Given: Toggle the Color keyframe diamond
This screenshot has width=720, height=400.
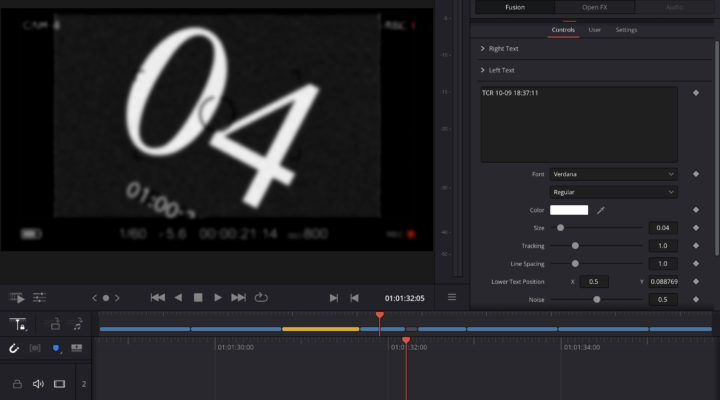Looking at the screenshot, I should (696, 210).
